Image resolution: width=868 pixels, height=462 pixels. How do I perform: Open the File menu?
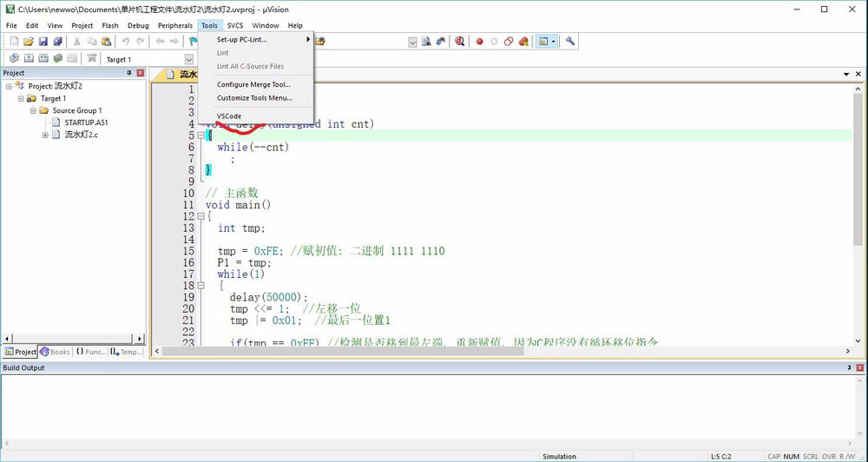[11, 25]
